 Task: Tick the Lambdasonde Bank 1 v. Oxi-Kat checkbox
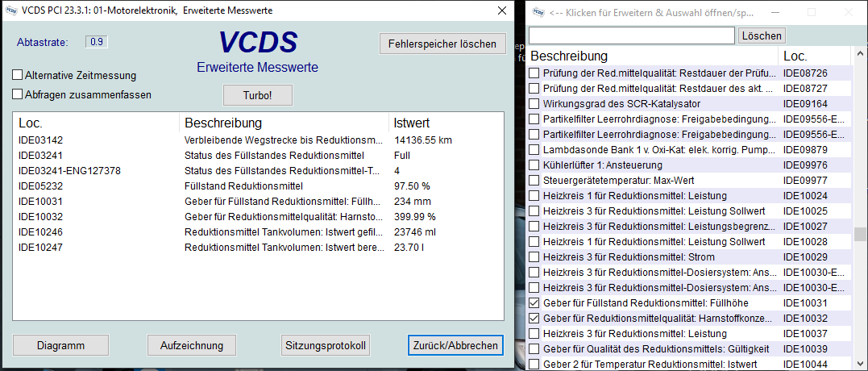point(534,149)
